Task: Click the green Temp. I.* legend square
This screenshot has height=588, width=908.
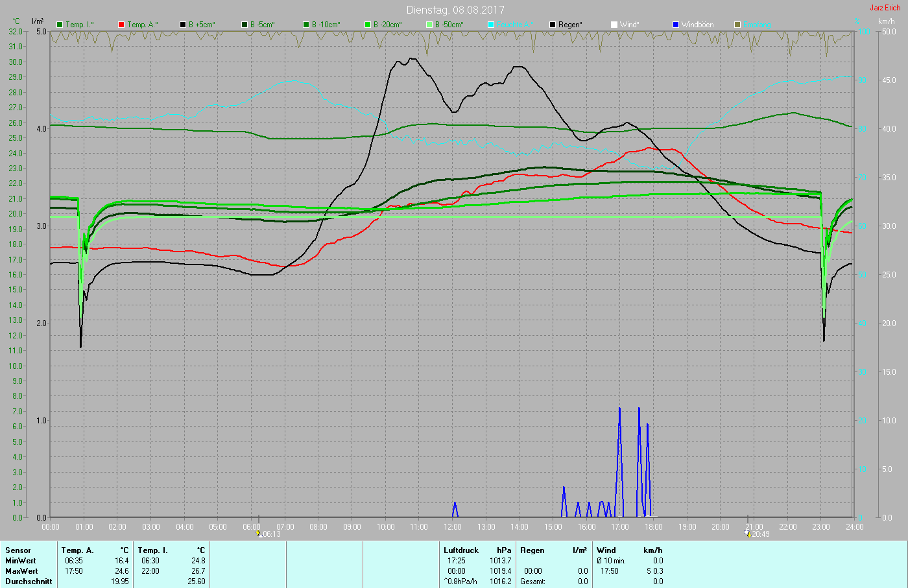Action: [60, 25]
